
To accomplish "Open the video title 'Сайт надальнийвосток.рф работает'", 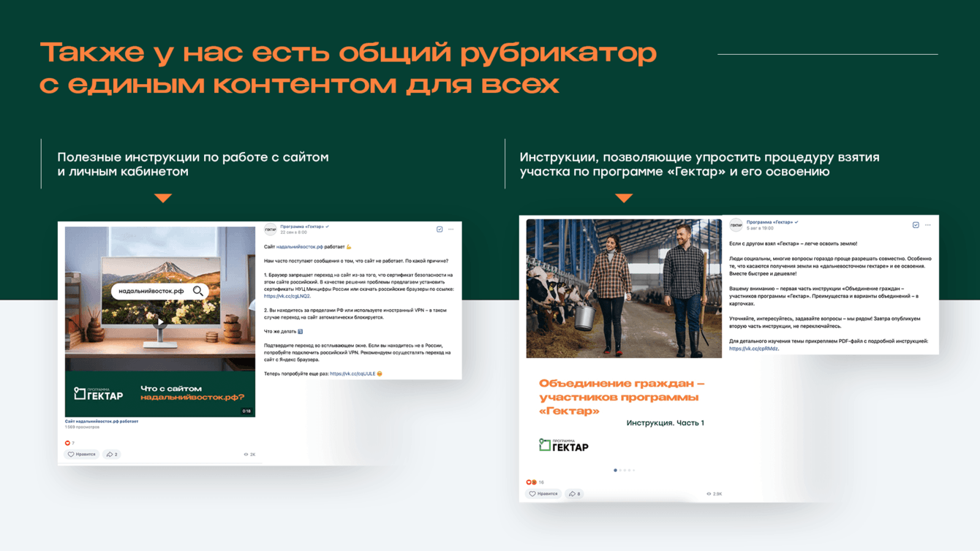I will [102, 422].
